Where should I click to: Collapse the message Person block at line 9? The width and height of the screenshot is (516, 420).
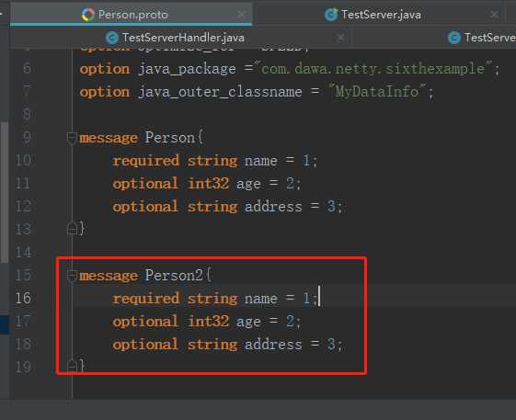(72, 138)
